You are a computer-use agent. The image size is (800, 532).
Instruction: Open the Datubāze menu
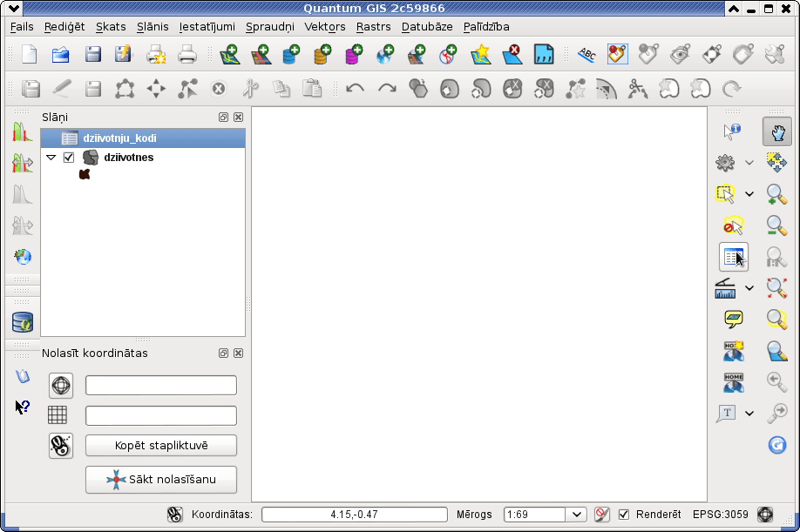coord(427,26)
